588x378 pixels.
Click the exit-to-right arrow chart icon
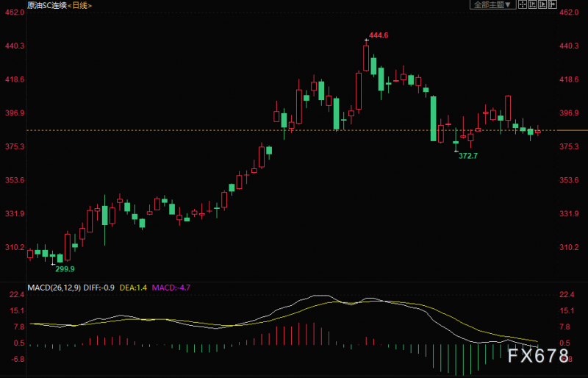click(x=553, y=4)
